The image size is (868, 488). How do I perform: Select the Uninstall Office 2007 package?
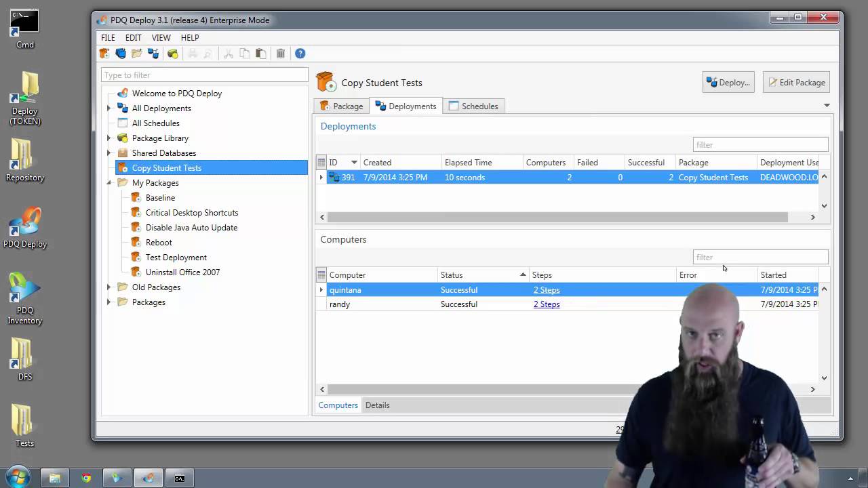tap(183, 272)
